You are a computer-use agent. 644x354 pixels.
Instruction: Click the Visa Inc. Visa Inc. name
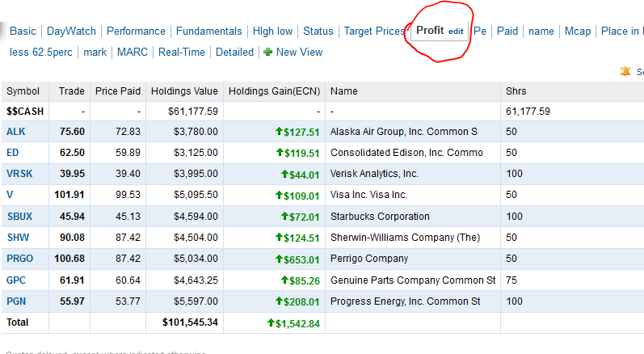coord(368,195)
